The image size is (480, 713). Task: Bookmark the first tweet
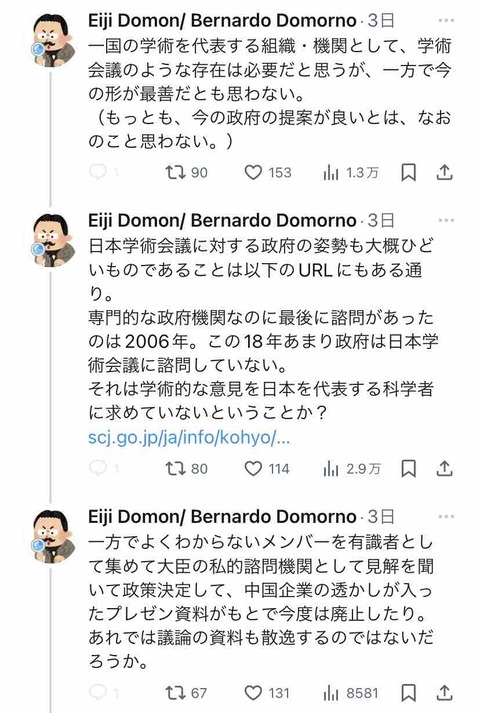pyautogui.click(x=408, y=172)
